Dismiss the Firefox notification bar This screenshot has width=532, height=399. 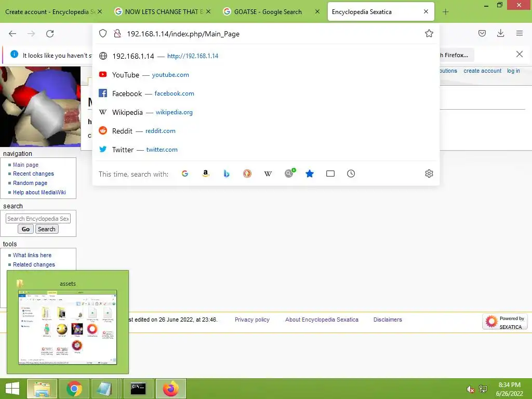click(519, 54)
